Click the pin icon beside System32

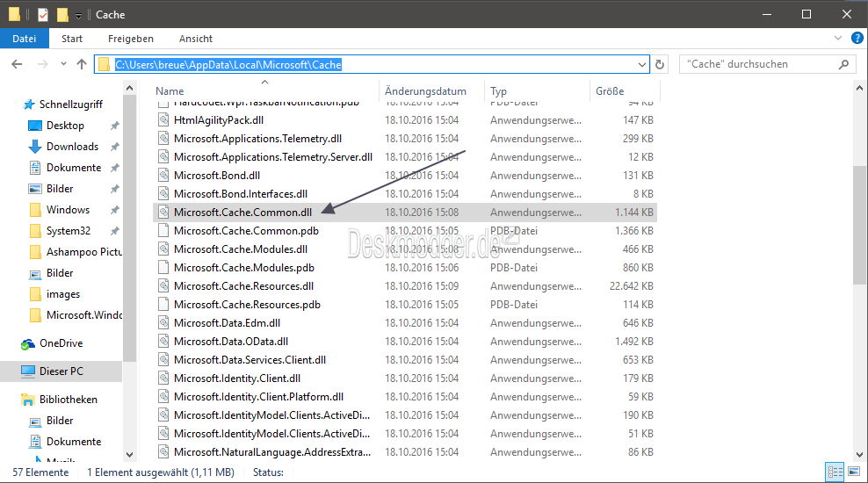pyautogui.click(x=114, y=231)
